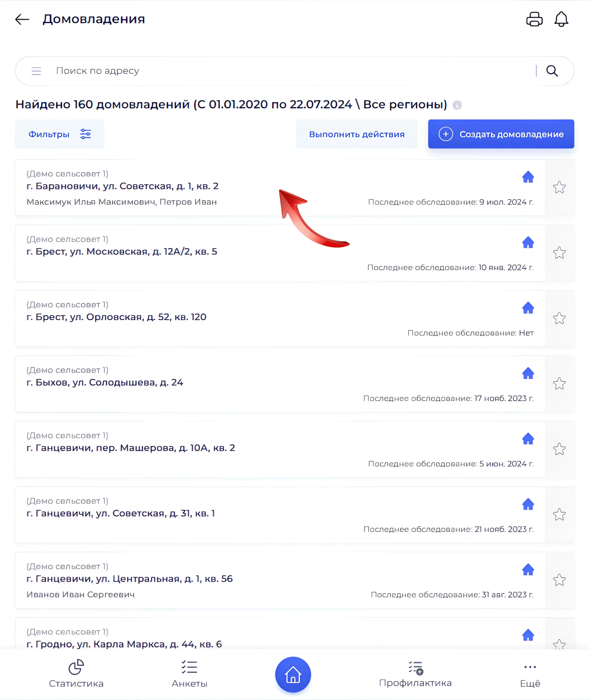Screen dimensions: 590x700
Task: Click the magnifying glass search icon
Action: [552, 71]
